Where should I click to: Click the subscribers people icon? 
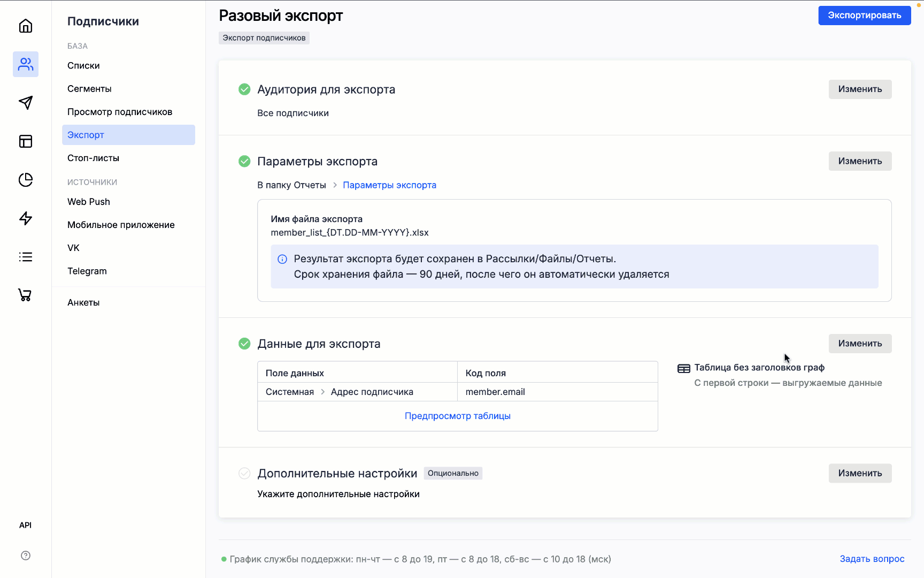[26, 64]
